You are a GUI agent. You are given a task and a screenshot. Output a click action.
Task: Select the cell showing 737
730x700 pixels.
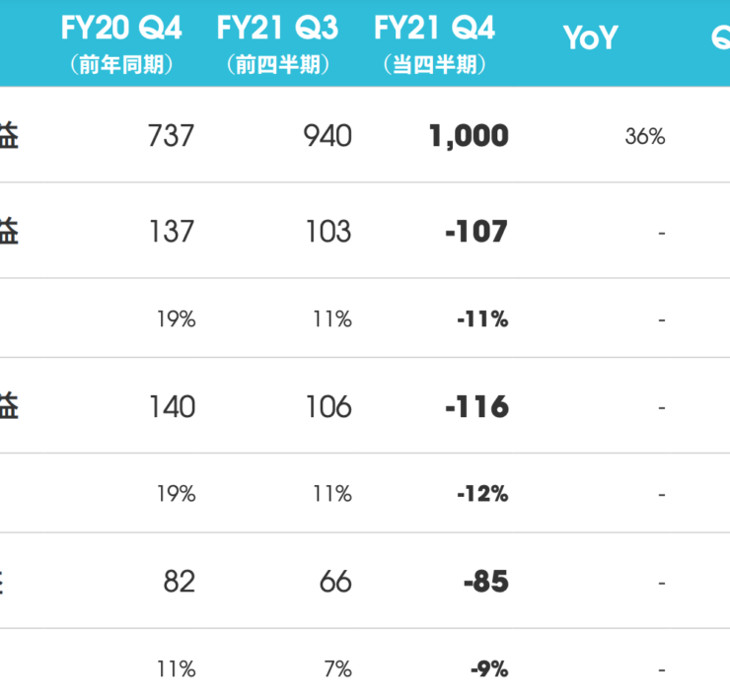[x=171, y=136]
